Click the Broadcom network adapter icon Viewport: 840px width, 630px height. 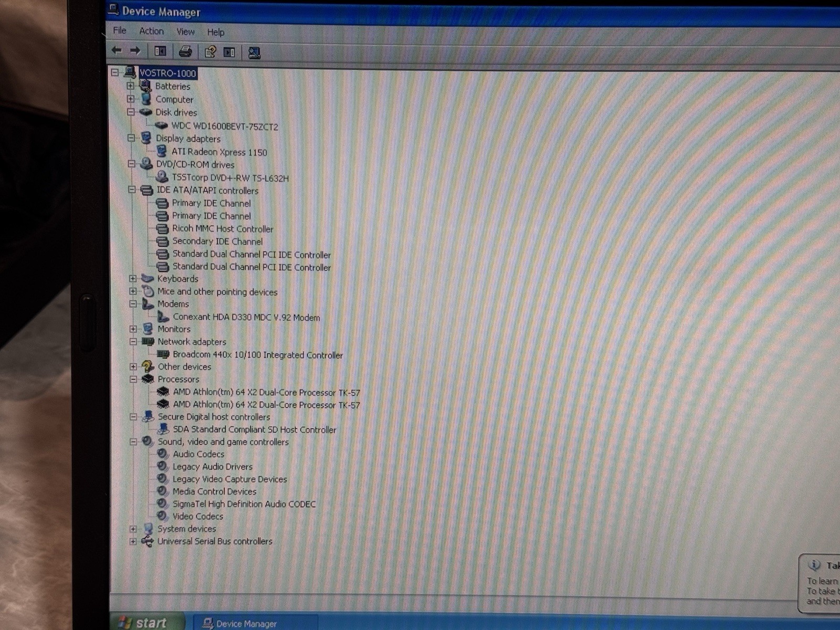pos(163,354)
